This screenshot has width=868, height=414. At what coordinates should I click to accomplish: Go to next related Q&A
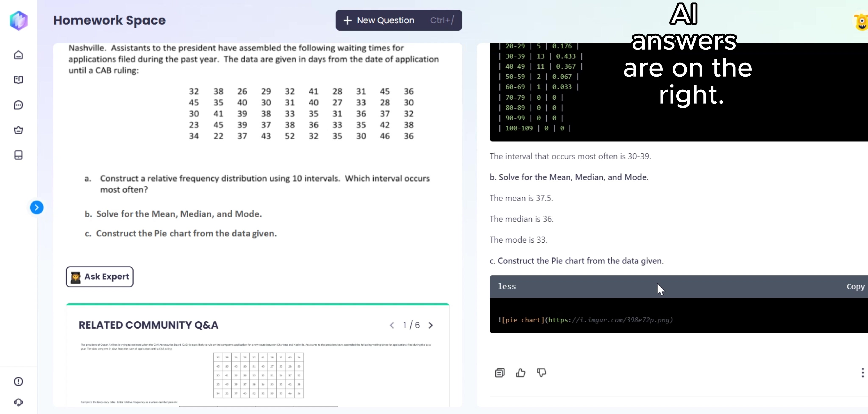click(x=431, y=325)
